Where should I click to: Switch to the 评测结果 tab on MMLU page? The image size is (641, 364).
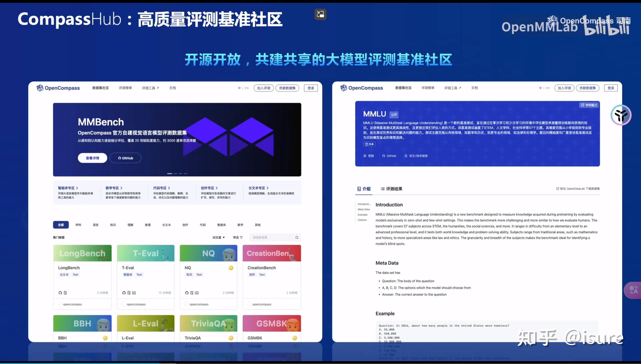(x=392, y=189)
